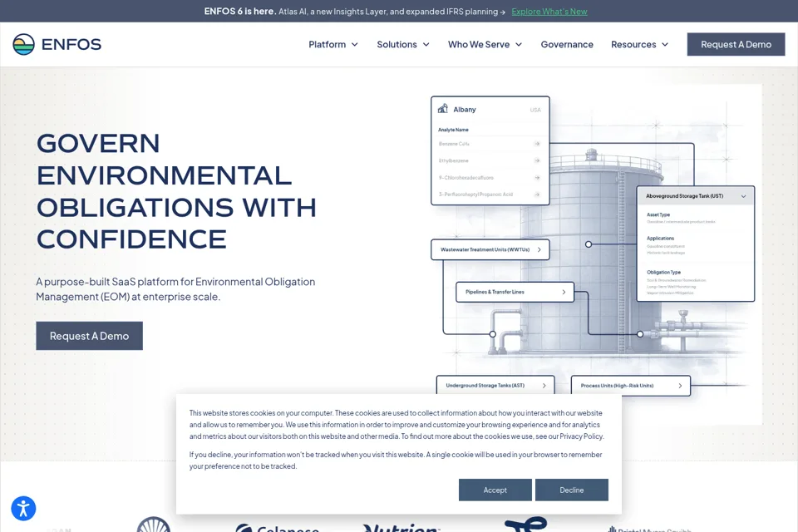Click the 'Obligation Type' label
Screen dimensions: 798x532
[x=663, y=272]
